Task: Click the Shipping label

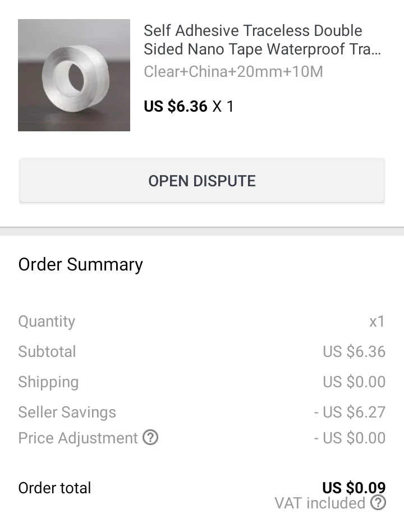Action: (x=48, y=382)
